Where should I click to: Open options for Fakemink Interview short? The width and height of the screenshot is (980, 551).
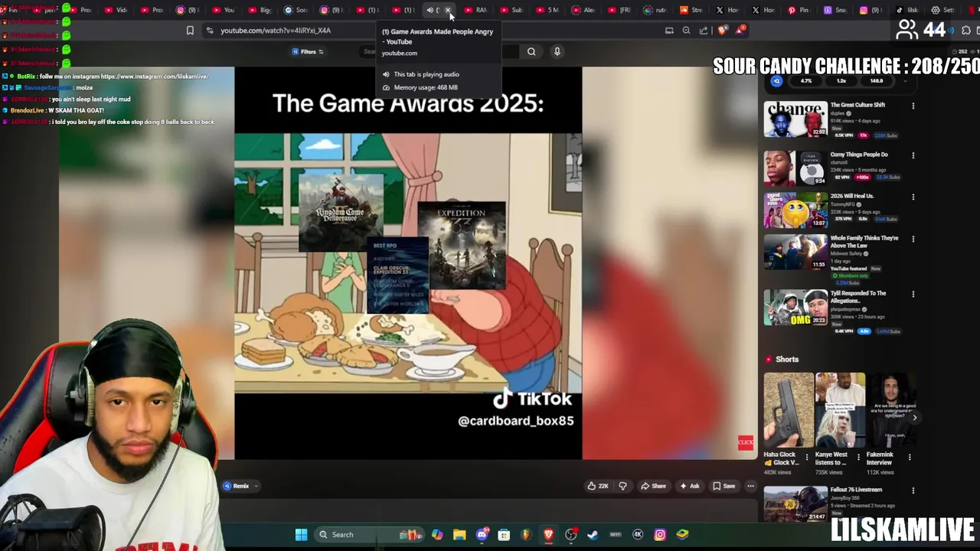click(x=910, y=457)
